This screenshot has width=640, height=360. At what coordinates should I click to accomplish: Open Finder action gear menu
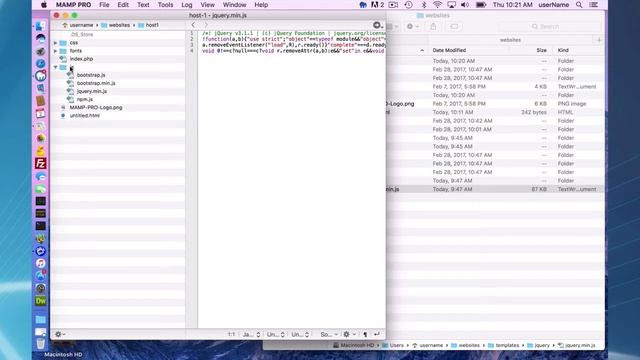click(x=412, y=27)
